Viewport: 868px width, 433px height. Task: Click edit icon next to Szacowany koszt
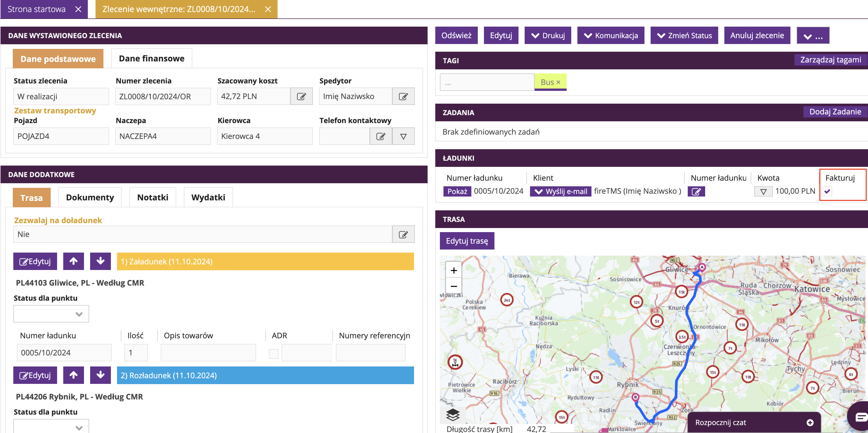tap(301, 97)
